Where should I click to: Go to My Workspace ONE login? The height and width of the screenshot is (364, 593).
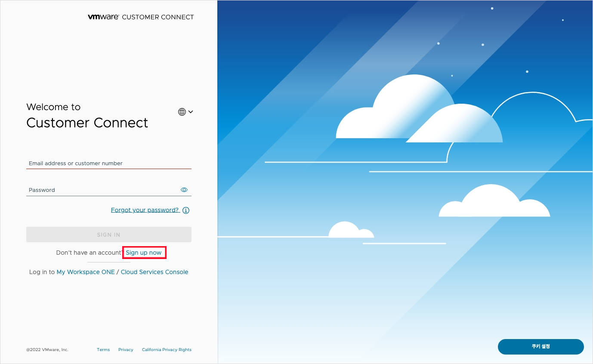[86, 272]
